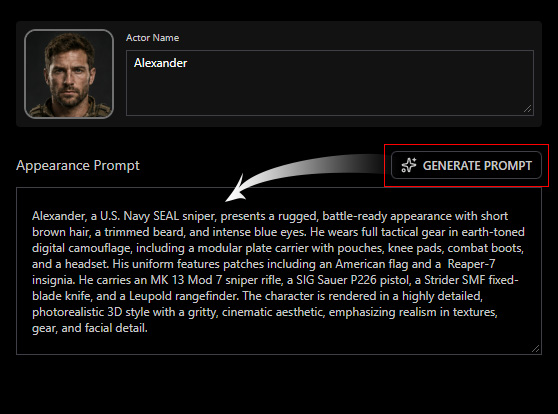
Task: Select Alexander's portrait thumbnail
Action: click(x=69, y=74)
